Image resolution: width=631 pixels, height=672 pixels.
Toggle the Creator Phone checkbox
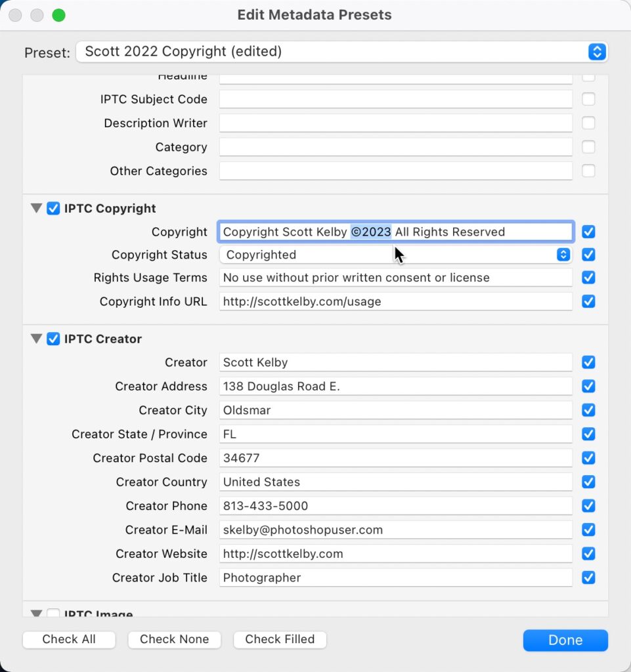588,506
